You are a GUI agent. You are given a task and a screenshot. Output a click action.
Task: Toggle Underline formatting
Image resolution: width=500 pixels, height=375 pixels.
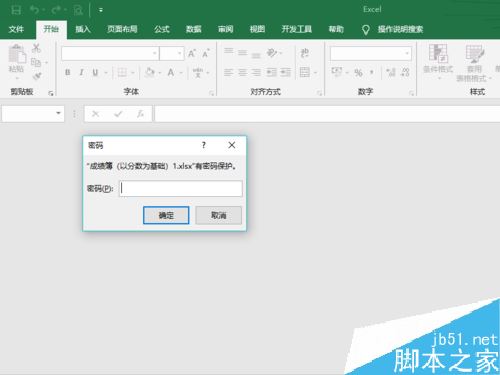(x=95, y=72)
